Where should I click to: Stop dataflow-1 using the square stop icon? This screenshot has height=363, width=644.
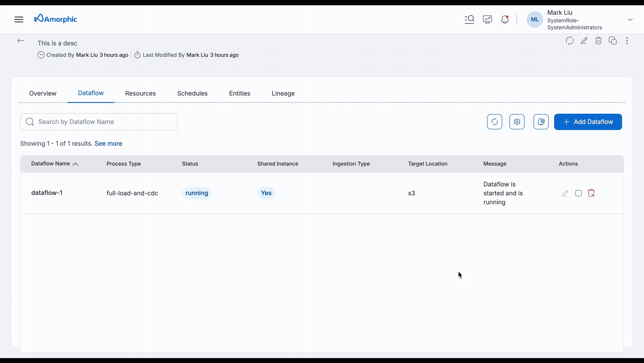578,193
